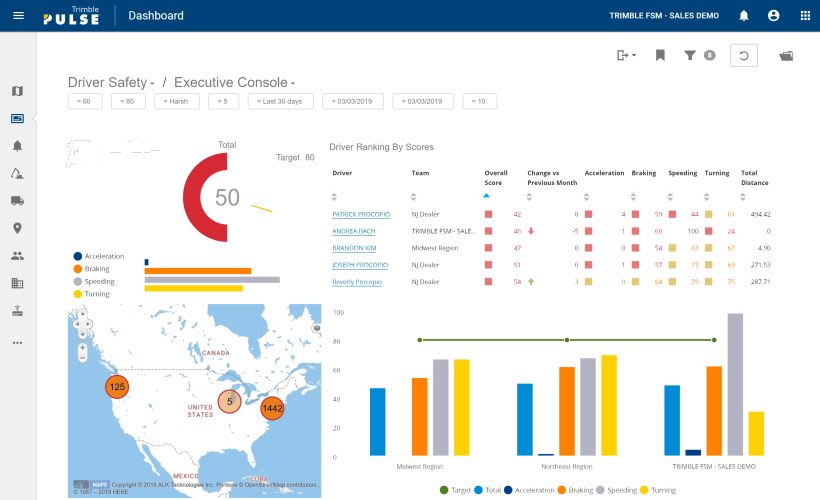Sort by Overall Score arrow
This screenshot has width=820, height=500.
[x=486, y=196]
